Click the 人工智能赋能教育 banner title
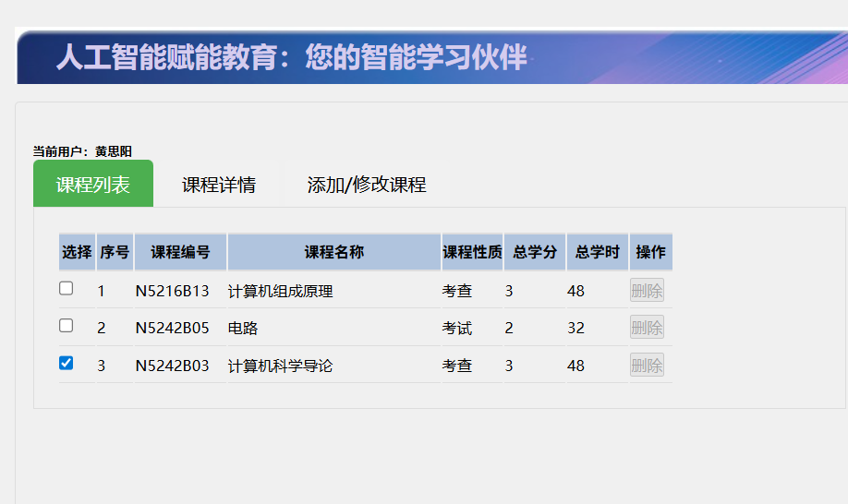The image size is (848, 504). coord(291,57)
